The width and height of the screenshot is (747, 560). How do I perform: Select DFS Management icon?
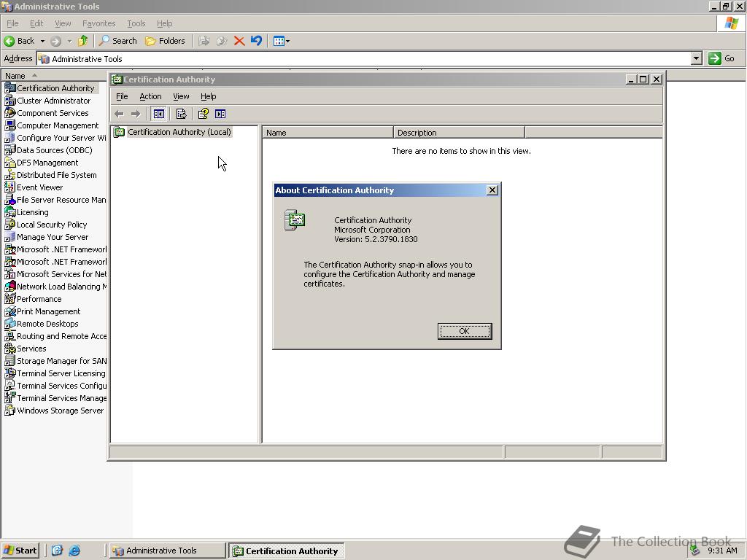(10, 163)
